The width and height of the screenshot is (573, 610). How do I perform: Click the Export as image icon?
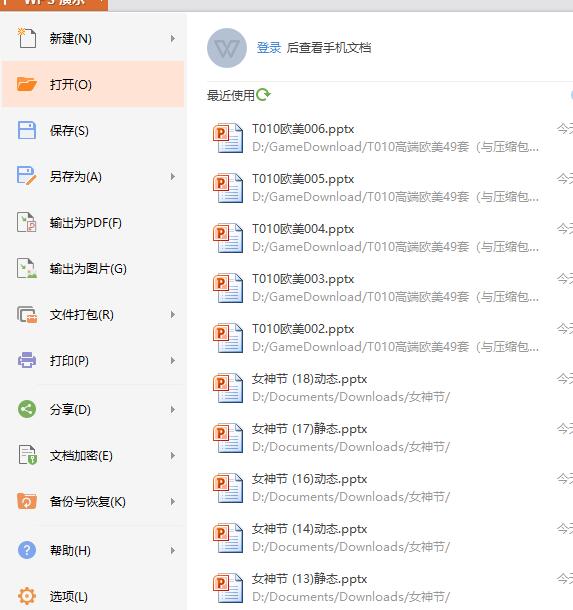click(27, 268)
